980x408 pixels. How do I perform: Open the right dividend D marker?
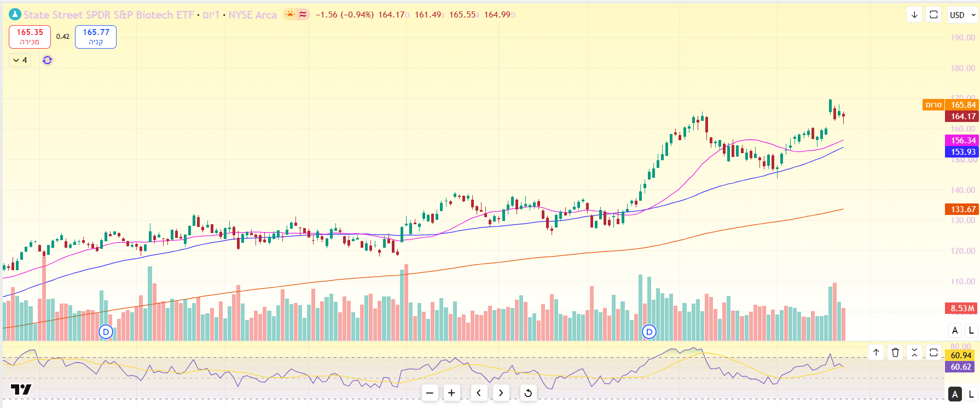pos(649,331)
